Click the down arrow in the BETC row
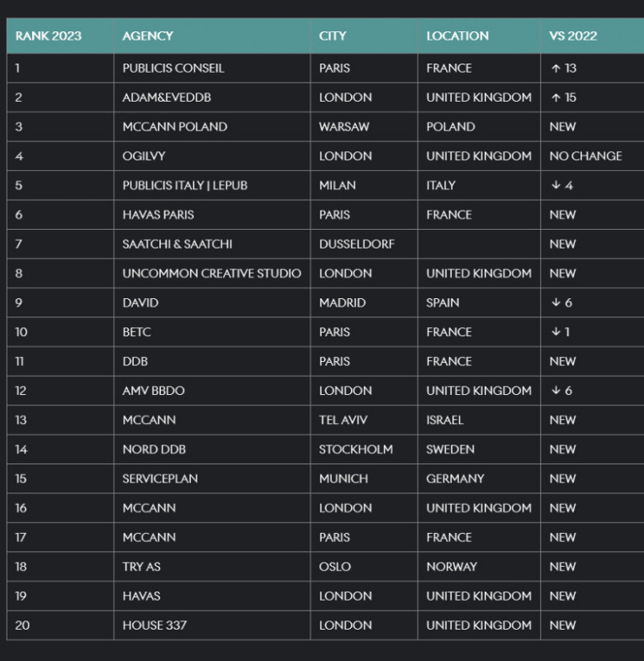 556,332
